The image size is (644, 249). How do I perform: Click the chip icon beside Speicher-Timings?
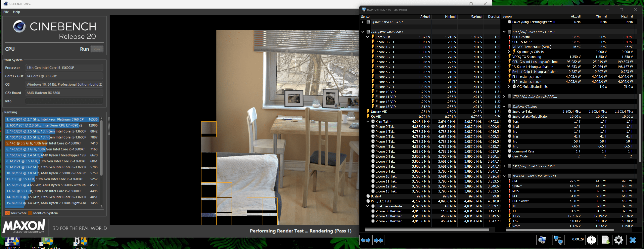coord(510,106)
